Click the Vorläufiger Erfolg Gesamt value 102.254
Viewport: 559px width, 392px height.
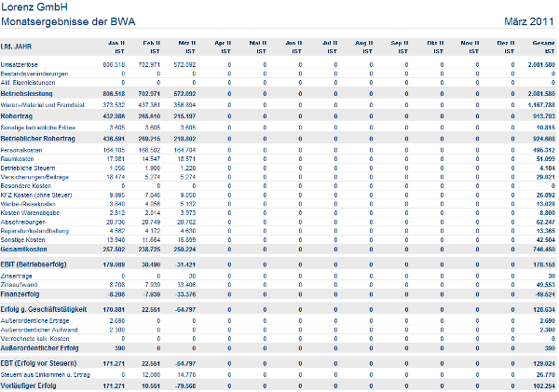coord(544,385)
